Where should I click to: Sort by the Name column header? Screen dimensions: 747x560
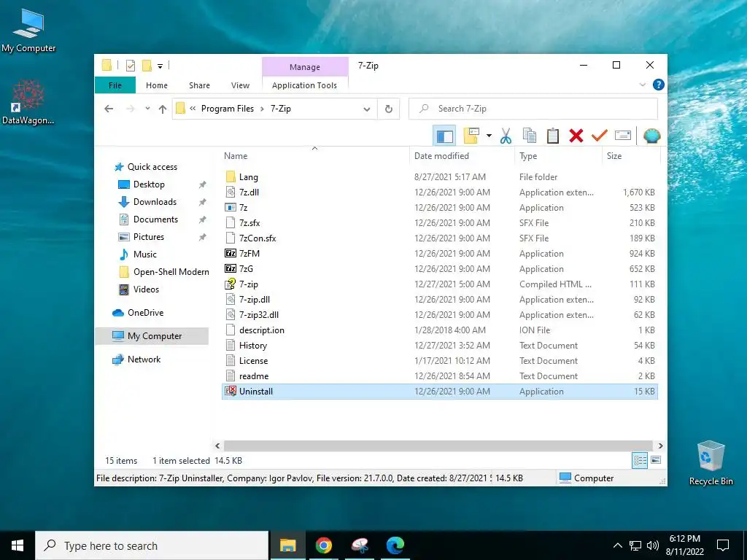point(314,156)
